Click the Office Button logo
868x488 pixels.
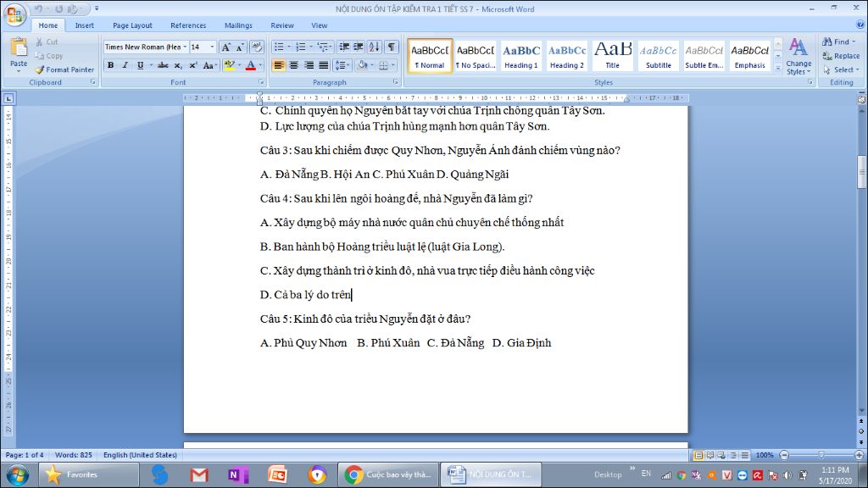point(14,15)
